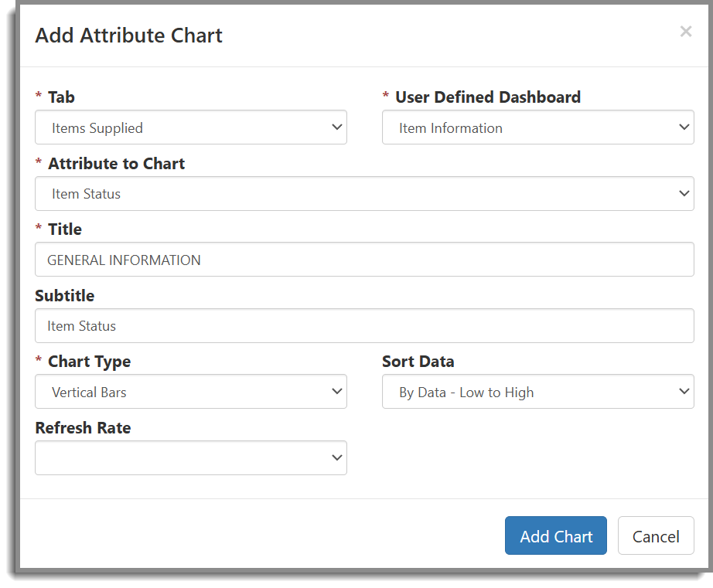Screen dimensions: 713x588
Task: Expand the Attribute to Chart dropdown
Action: click(365, 194)
